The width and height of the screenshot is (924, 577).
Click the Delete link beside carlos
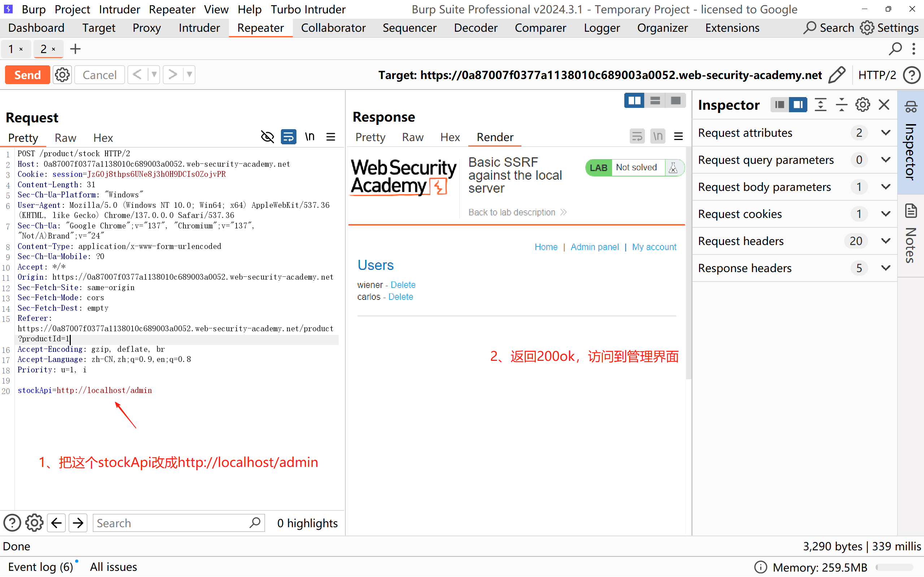tap(400, 297)
